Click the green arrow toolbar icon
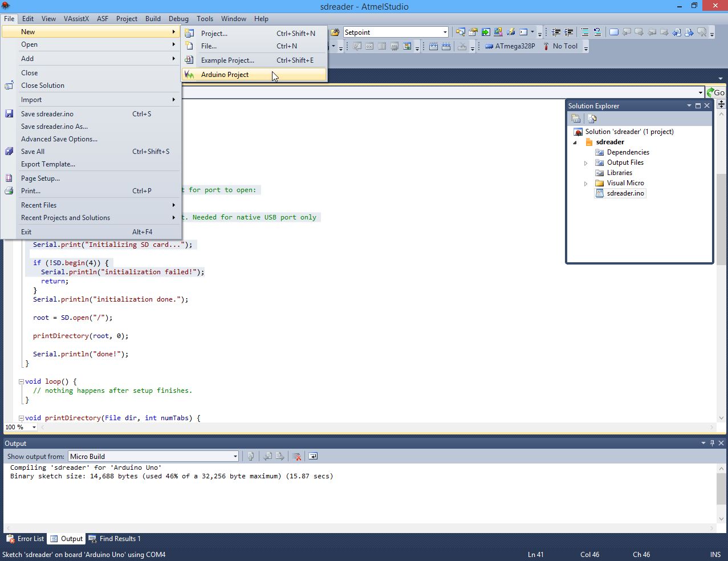Viewport: 728px width, 561px height. coord(486,32)
